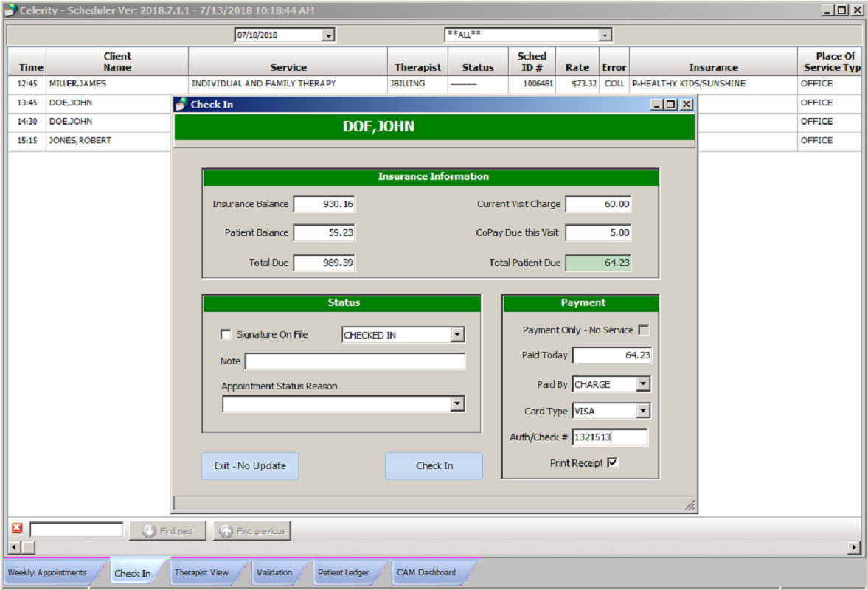Open the Therapist View tab
This screenshot has width=868, height=590.
point(202,572)
